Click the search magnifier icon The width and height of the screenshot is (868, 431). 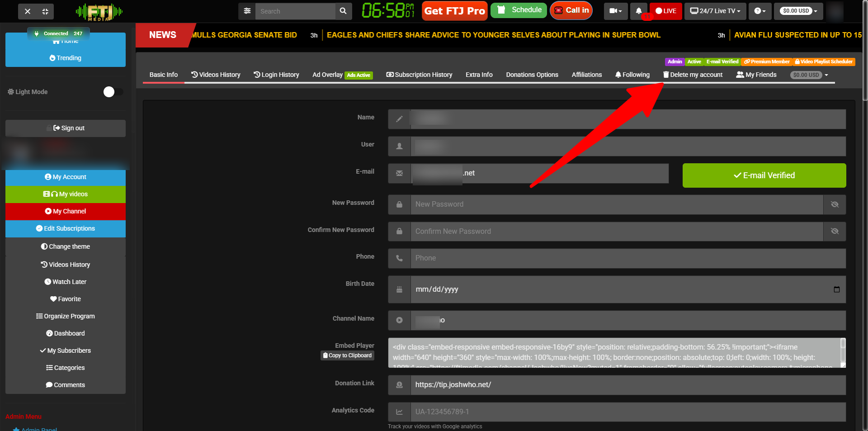click(x=343, y=11)
